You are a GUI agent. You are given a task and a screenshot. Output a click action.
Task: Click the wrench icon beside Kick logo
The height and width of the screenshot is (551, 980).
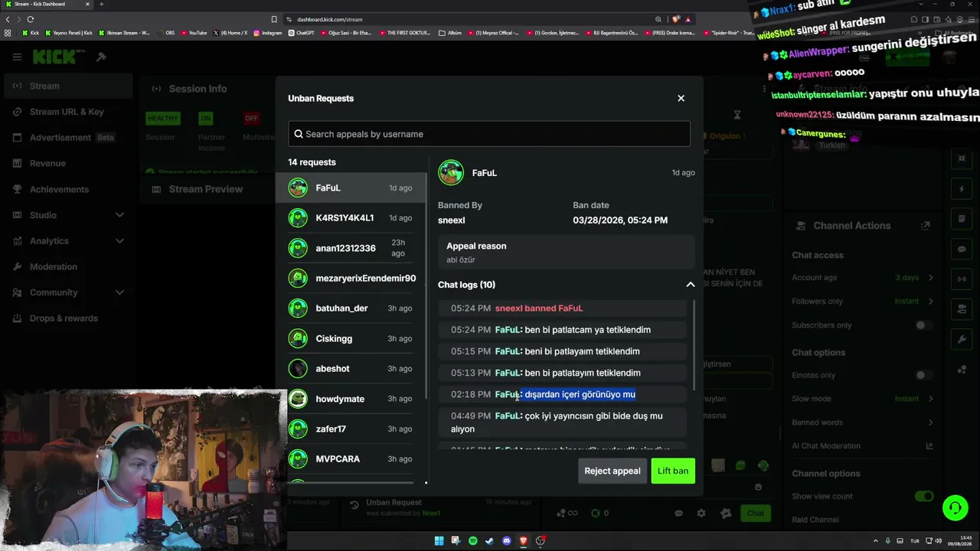pos(101,57)
